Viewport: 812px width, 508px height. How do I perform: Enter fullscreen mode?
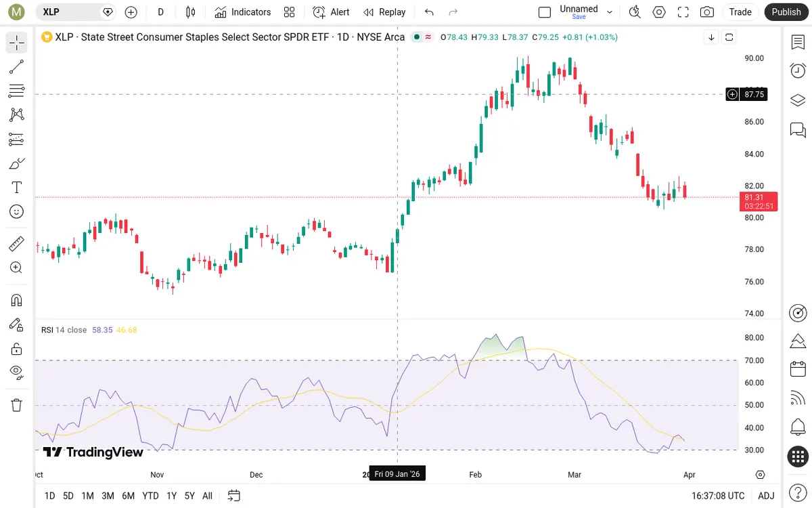[683, 12]
